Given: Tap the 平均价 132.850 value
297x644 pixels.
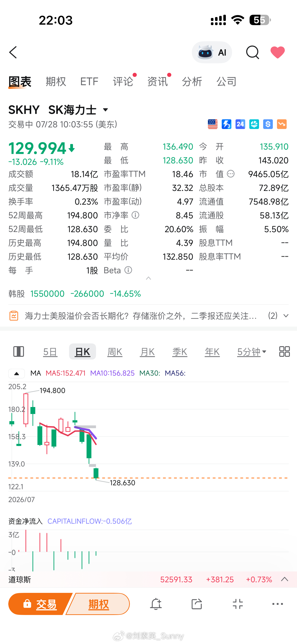Looking at the screenshot, I should pos(178,257).
